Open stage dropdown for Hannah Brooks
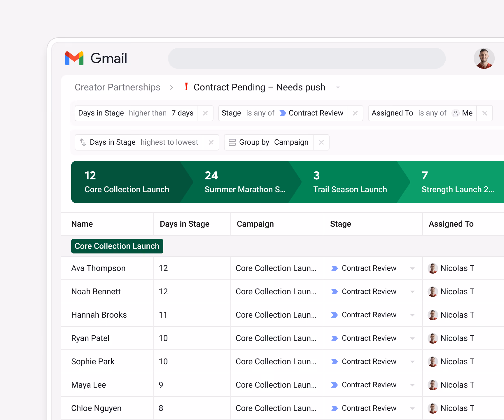Image resolution: width=504 pixels, height=420 pixels. point(412,315)
